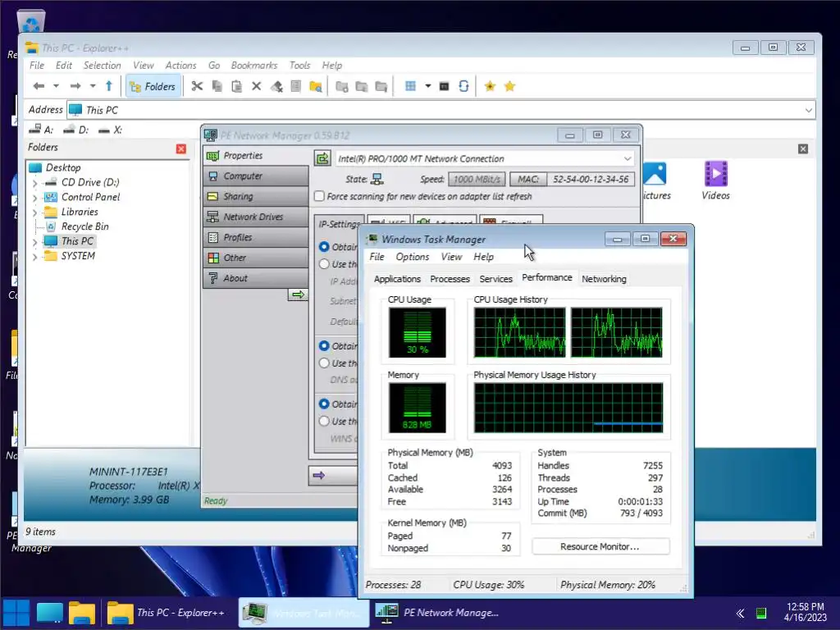Select Recycle Bin in folder tree
Viewport: 840px width, 630px height.
(x=84, y=226)
